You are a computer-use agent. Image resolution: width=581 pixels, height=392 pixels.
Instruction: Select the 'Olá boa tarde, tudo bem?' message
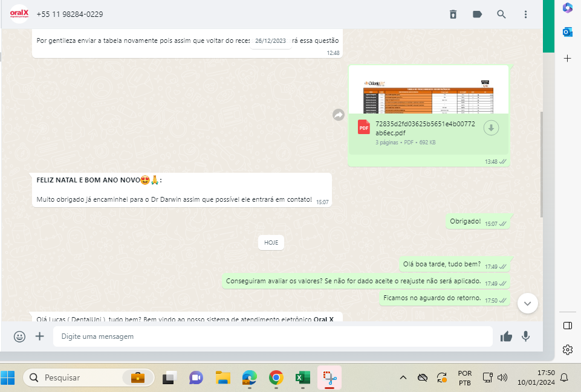point(454,265)
